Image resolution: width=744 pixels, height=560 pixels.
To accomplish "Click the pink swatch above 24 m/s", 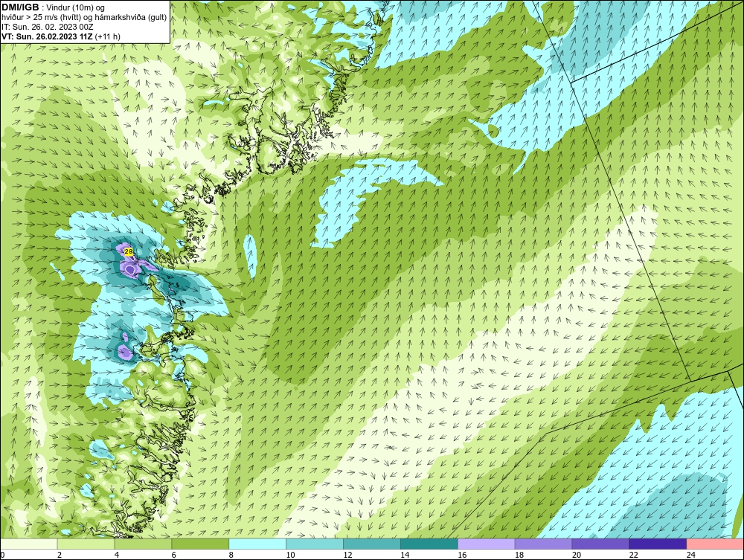I will (715, 544).
